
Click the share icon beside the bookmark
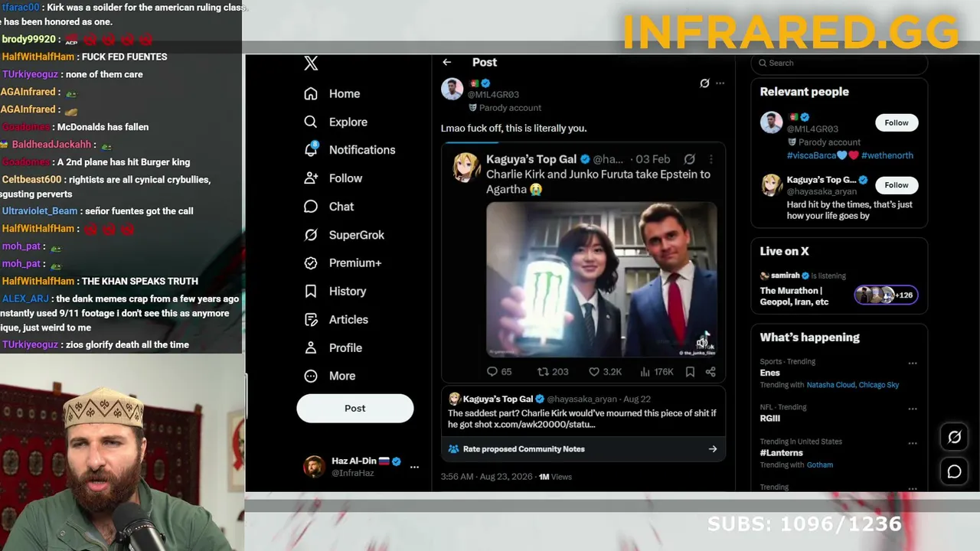710,371
